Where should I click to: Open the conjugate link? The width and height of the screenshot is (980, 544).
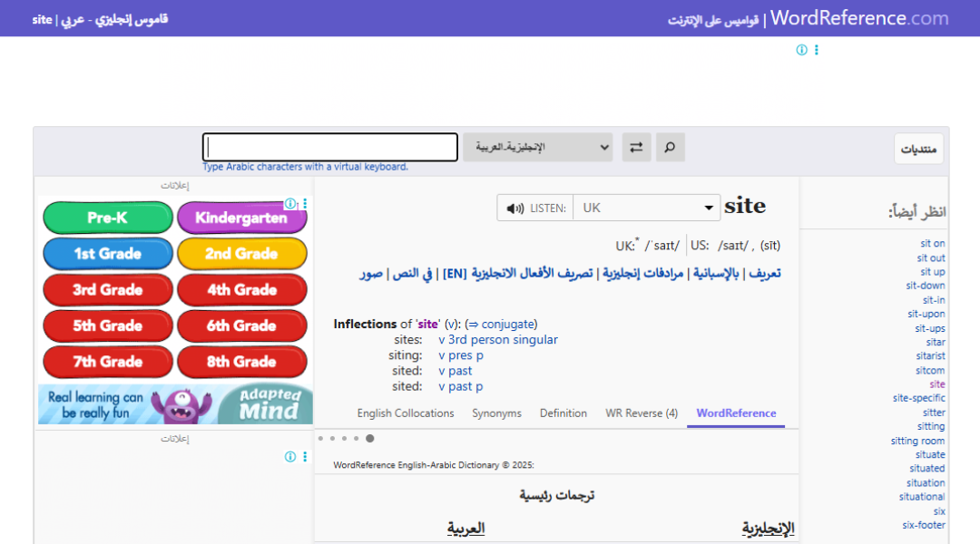coord(508,325)
